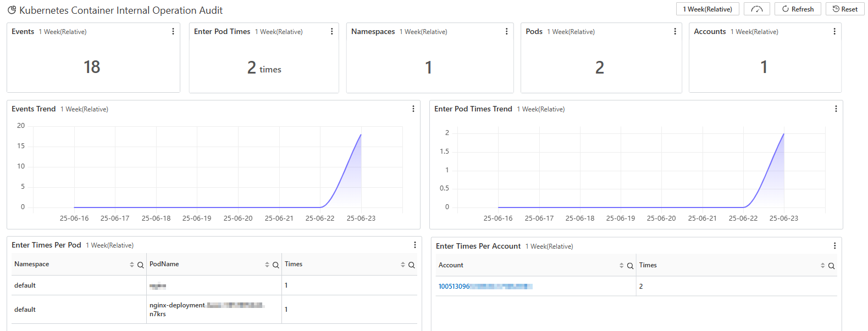Search the Times column in the Per Pod table

[x=412, y=265]
